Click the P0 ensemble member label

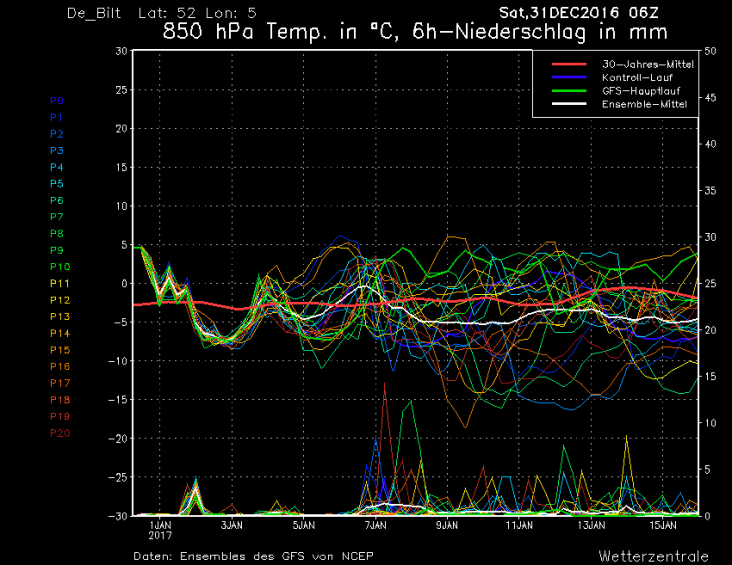tap(57, 101)
